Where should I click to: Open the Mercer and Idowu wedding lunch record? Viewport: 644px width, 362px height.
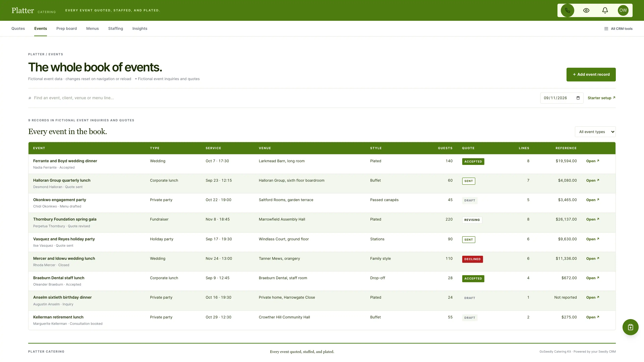pyautogui.click(x=593, y=259)
